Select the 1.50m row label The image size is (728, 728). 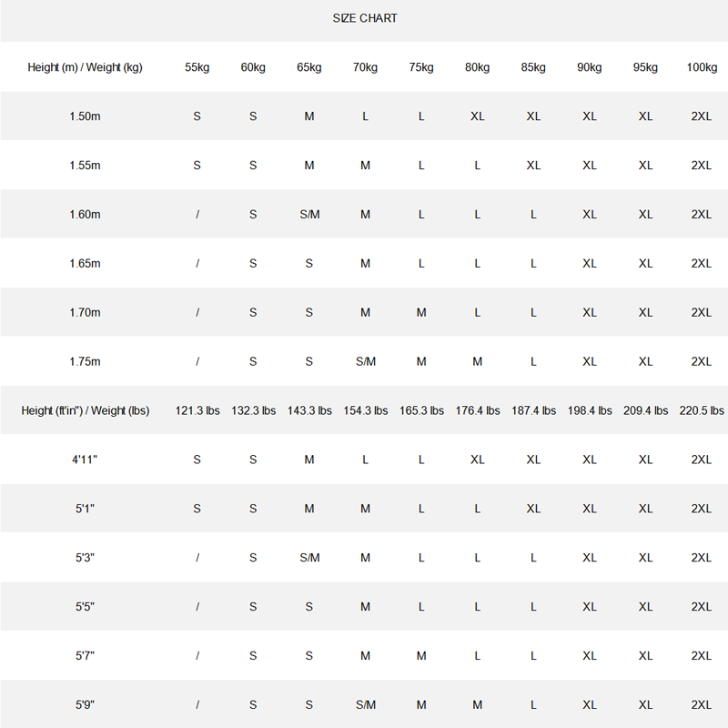coord(85,116)
